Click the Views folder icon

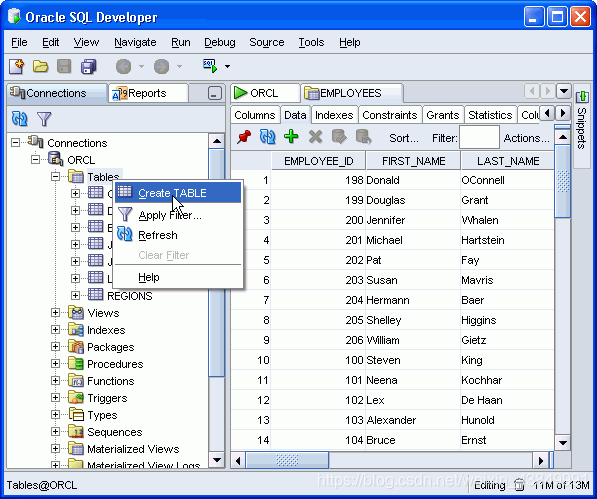tap(76, 312)
